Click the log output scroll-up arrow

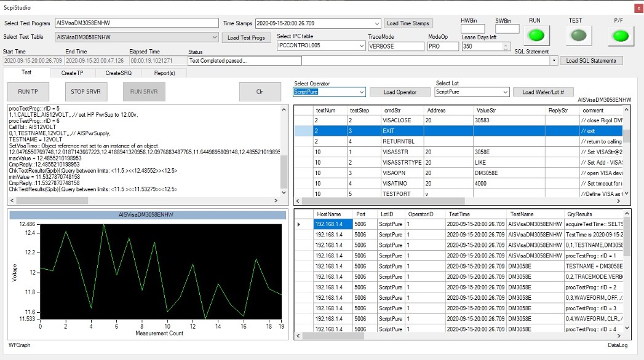tap(284, 109)
